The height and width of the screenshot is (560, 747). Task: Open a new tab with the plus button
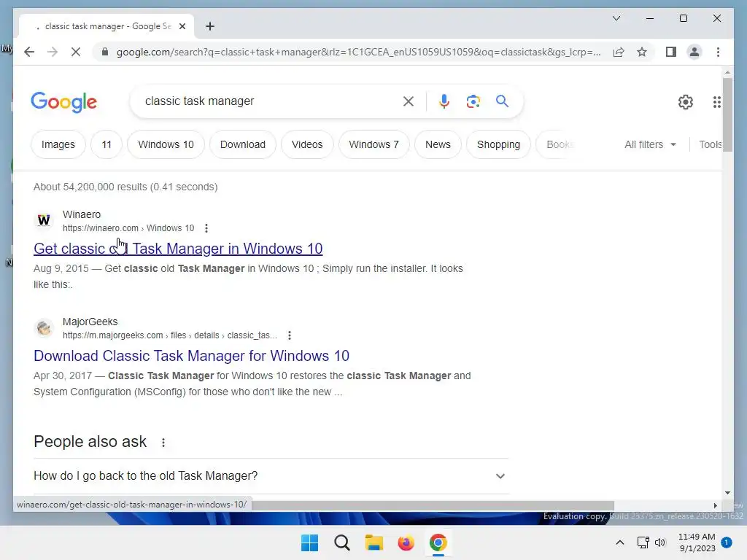[x=210, y=26]
